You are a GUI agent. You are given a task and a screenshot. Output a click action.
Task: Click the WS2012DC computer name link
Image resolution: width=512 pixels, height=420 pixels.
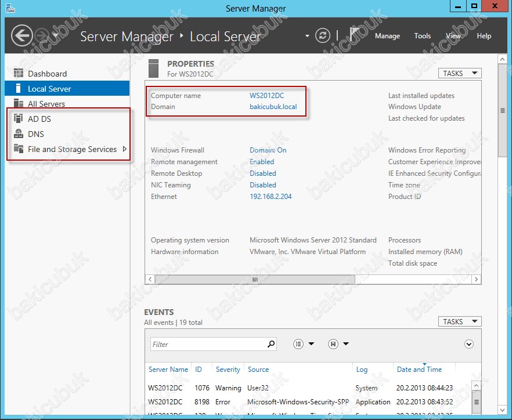click(x=267, y=96)
